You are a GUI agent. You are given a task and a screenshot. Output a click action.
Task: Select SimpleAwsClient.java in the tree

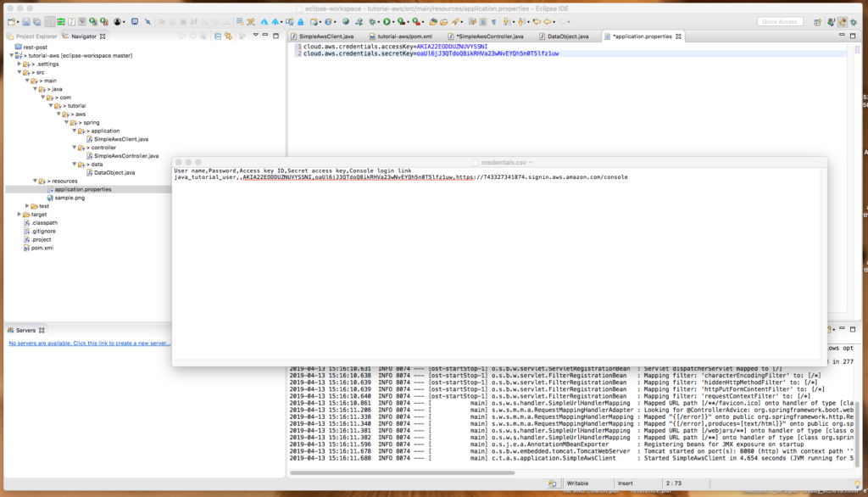(120, 139)
